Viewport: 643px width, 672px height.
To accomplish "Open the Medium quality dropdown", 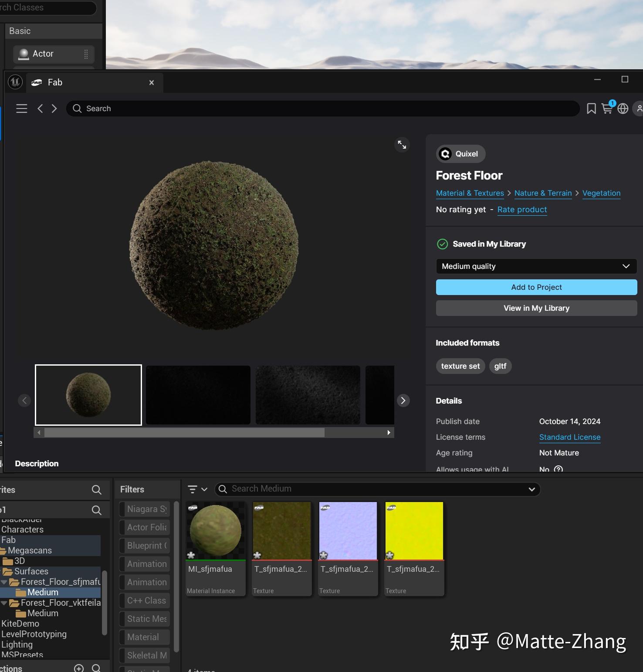I will click(536, 266).
